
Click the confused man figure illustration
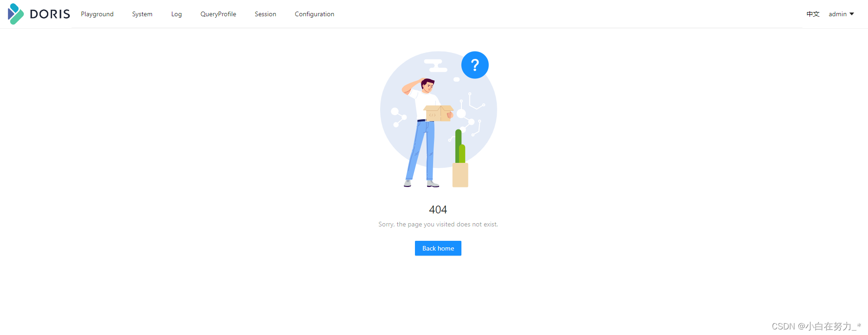422,133
